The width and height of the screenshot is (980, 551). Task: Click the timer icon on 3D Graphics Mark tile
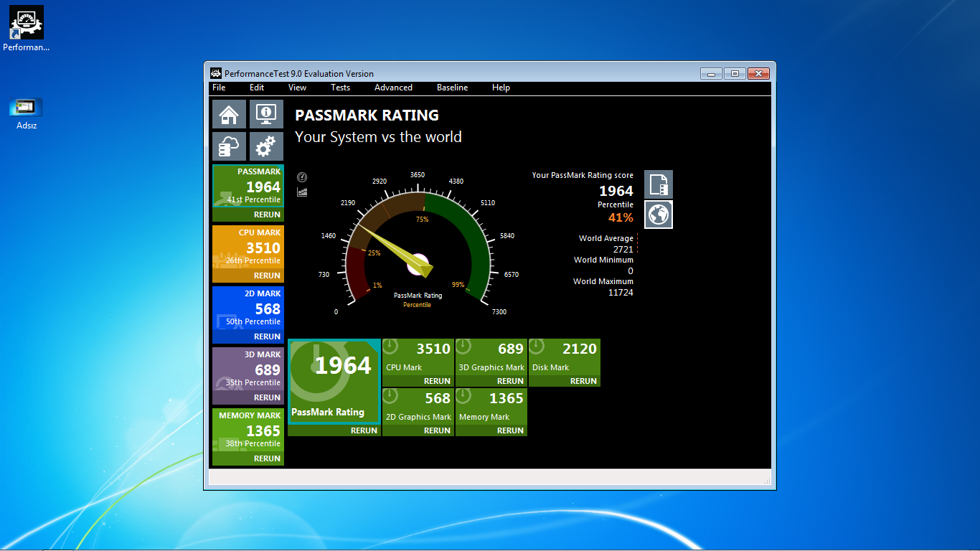(x=464, y=347)
